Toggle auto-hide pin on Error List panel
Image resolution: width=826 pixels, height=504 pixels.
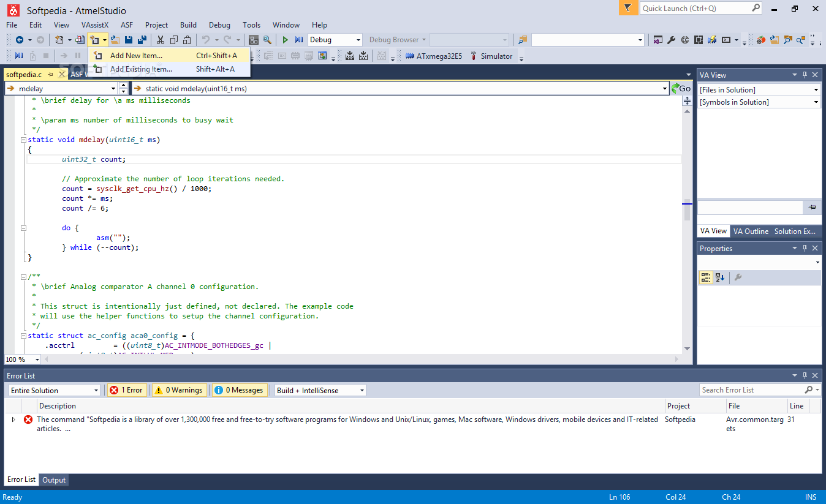click(x=805, y=375)
